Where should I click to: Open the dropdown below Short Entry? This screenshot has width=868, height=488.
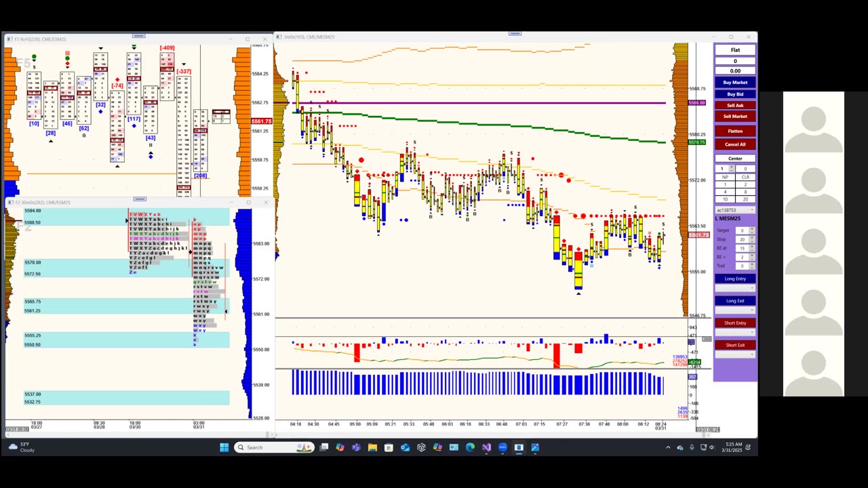(735, 332)
